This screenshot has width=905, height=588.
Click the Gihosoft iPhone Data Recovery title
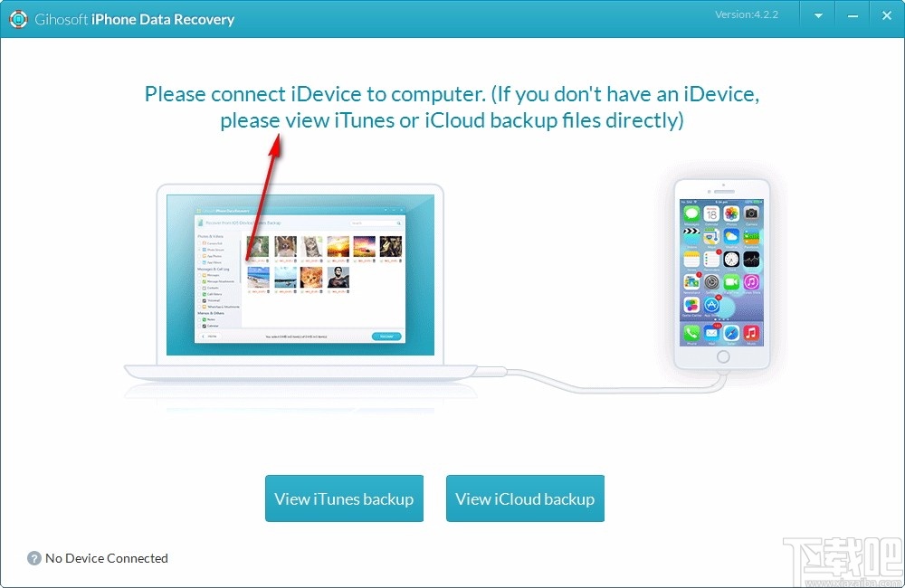tap(135, 19)
